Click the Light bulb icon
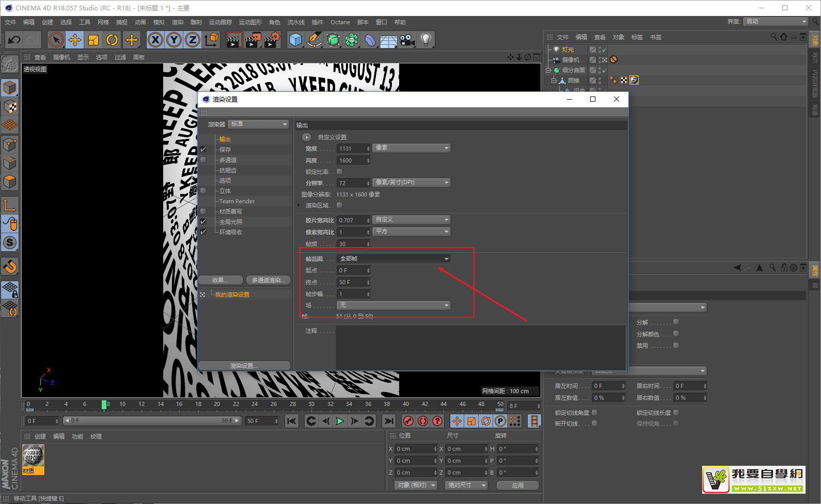Viewport: 821px width, 504px height. (x=426, y=40)
